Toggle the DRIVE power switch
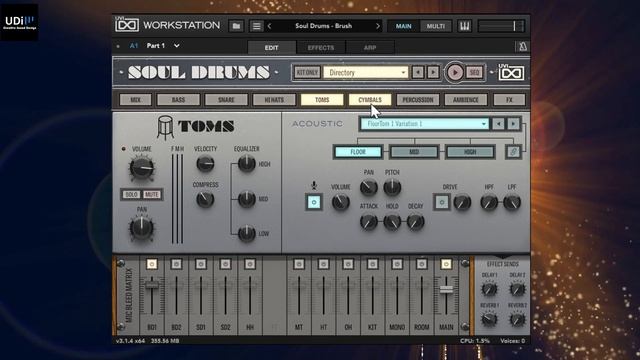Image resolution: width=640 pixels, height=360 pixels. [x=441, y=202]
